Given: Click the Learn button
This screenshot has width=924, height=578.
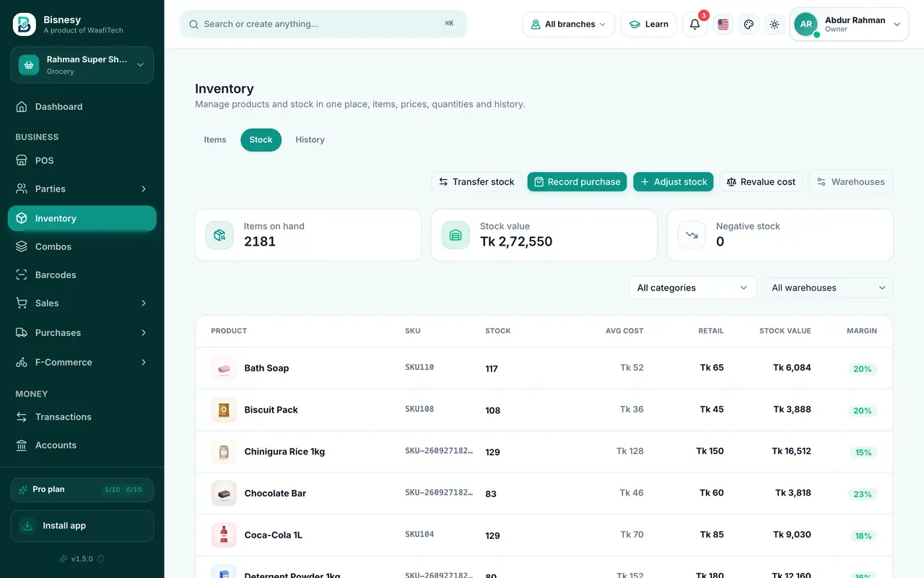Looking at the screenshot, I should coord(648,24).
